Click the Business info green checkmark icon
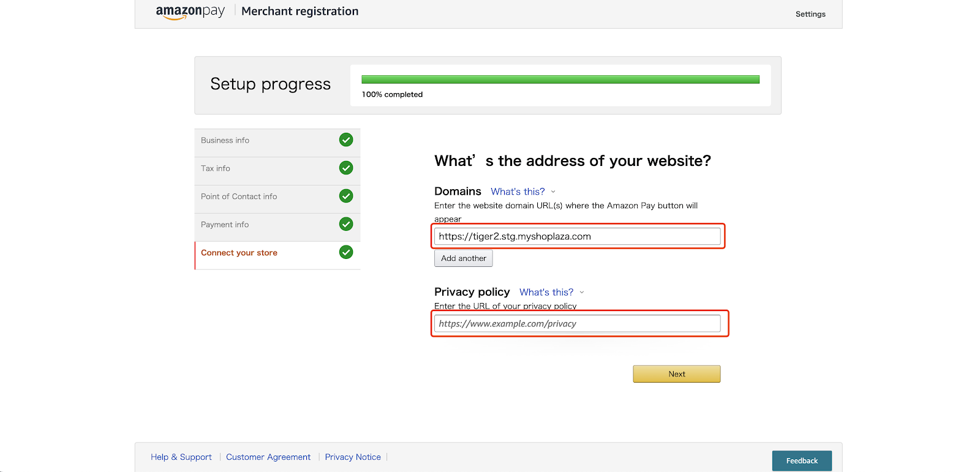980x472 pixels. tap(346, 140)
